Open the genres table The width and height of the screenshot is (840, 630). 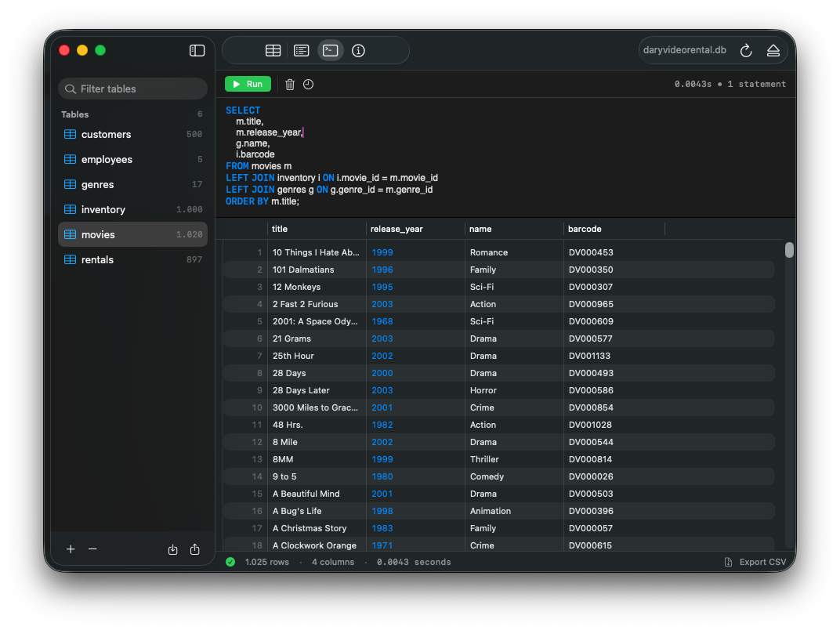pyautogui.click(x=132, y=184)
